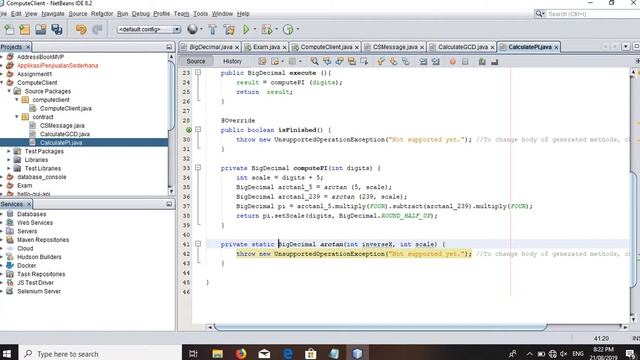The height and width of the screenshot is (360, 640).
Task: Minimize the Services panel
Action: point(169,204)
